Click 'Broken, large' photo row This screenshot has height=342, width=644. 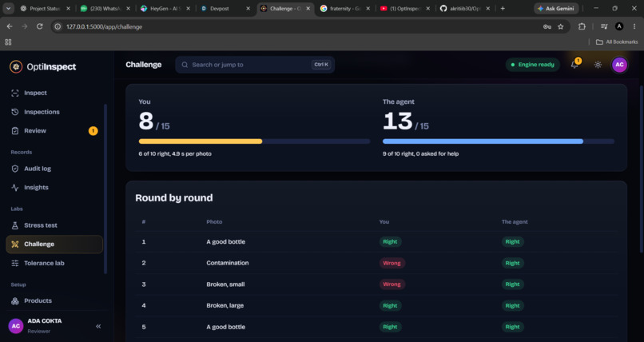(x=376, y=305)
